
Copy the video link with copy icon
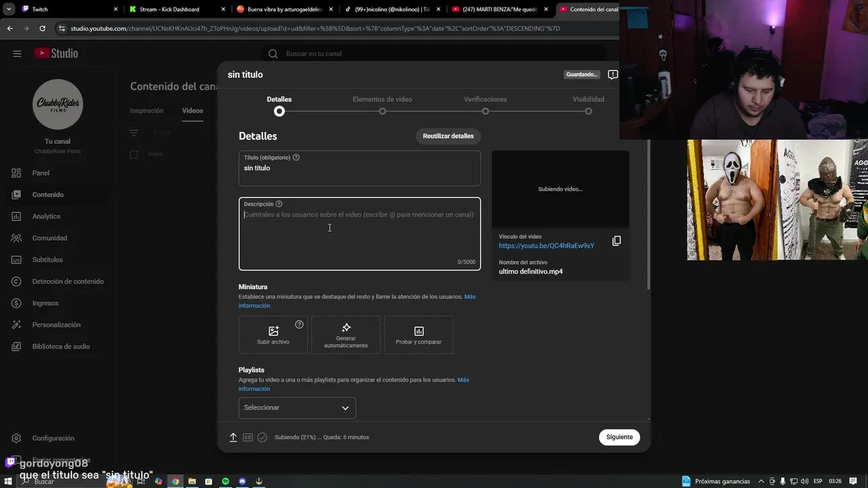click(616, 241)
